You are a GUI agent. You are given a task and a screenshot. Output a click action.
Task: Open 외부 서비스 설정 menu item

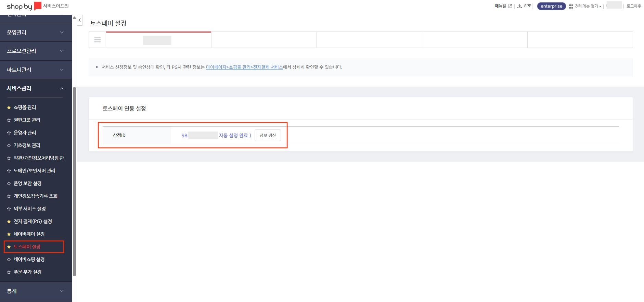pyautogui.click(x=30, y=209)
